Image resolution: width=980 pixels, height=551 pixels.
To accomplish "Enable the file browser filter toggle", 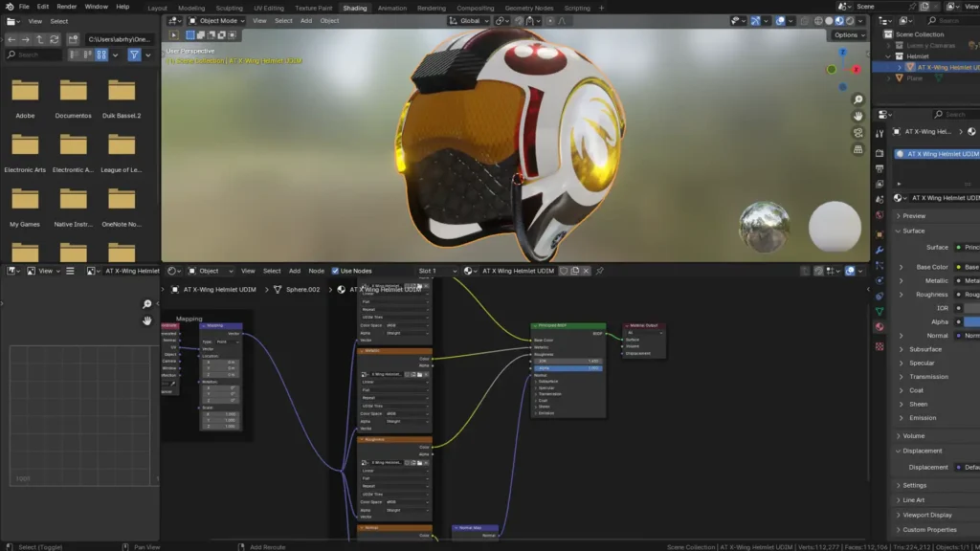I will tap(134, 55).
